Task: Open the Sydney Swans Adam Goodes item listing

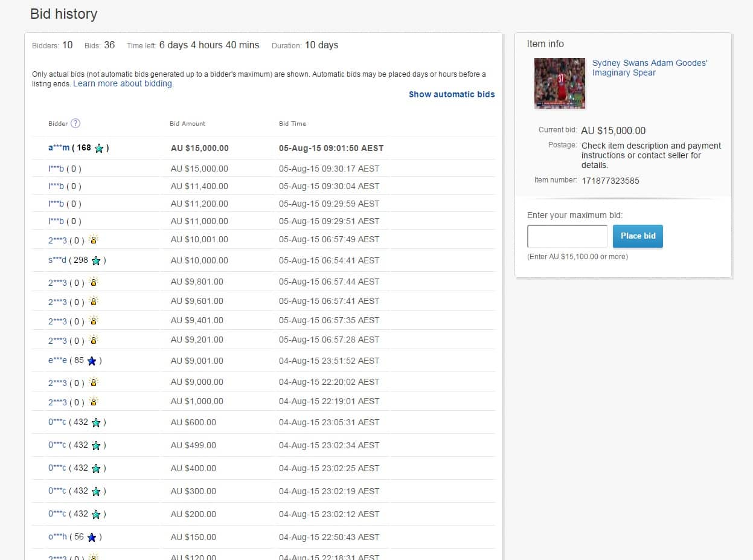Action: click(650, 68)
